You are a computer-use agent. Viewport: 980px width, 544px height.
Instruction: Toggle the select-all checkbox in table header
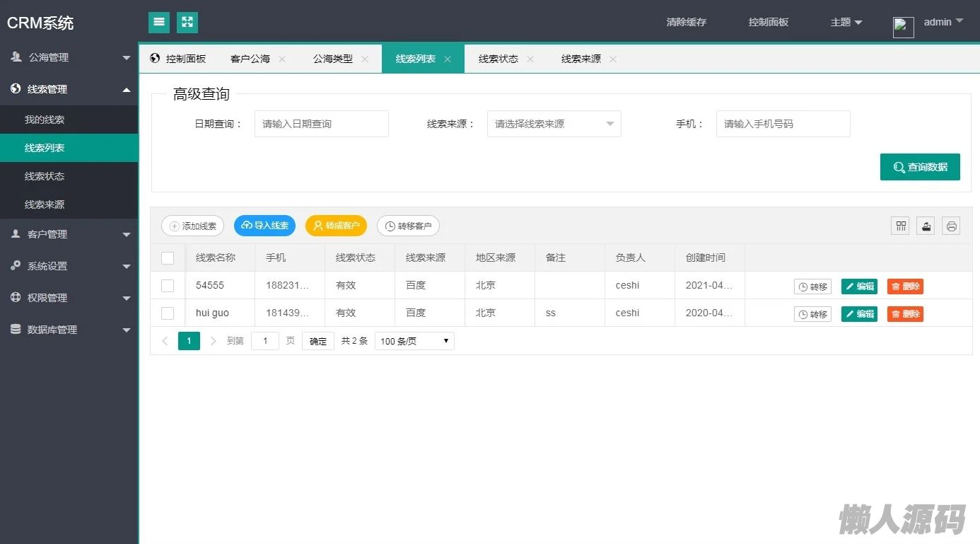click(168, 258)
